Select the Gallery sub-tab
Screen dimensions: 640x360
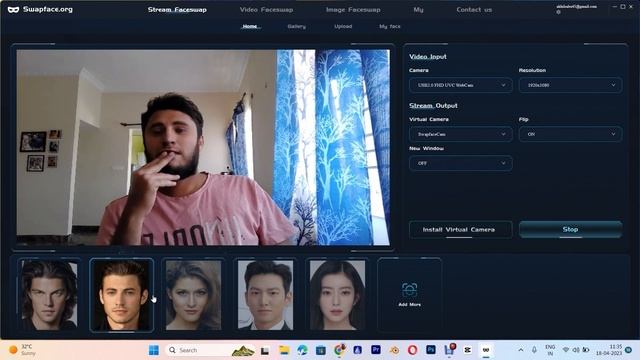coord(296,26)
